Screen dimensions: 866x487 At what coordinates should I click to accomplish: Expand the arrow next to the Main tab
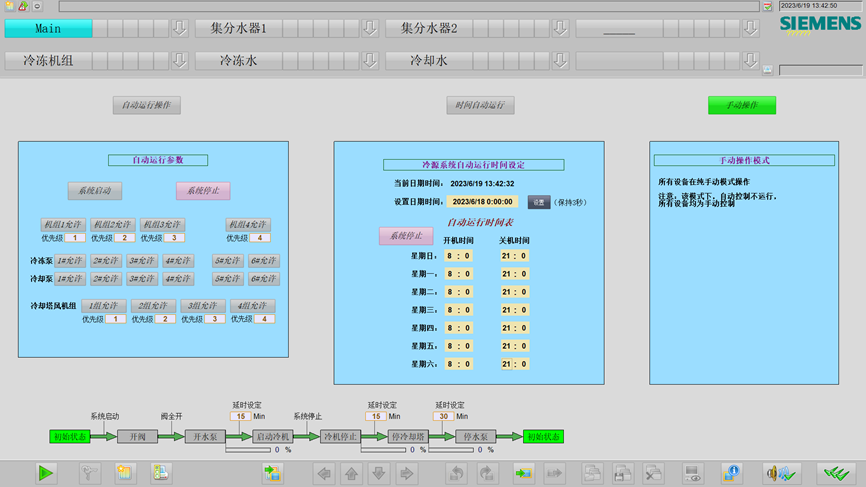point(179,28)
